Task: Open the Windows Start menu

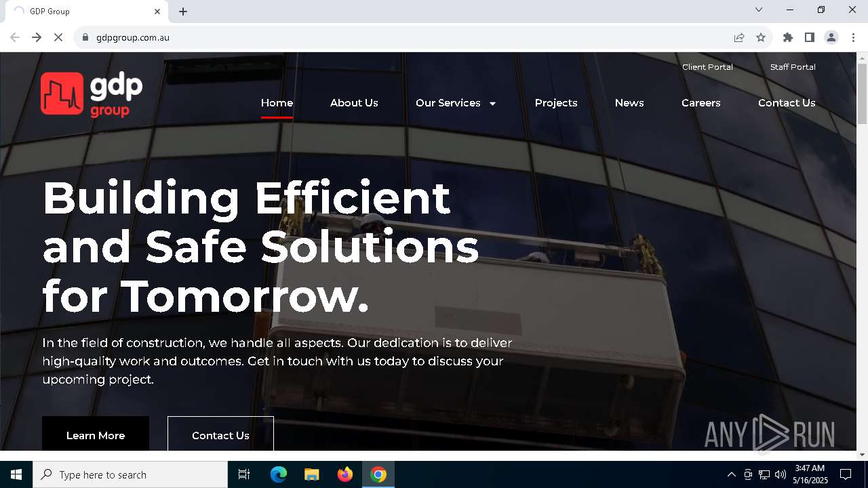Action: [16, 474]
